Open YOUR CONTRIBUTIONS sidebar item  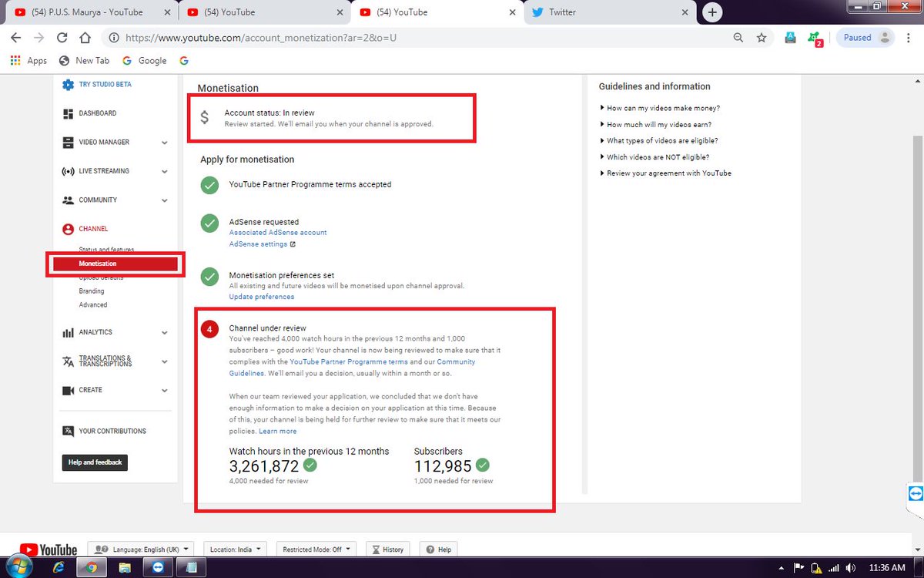(x=104, y=431)
